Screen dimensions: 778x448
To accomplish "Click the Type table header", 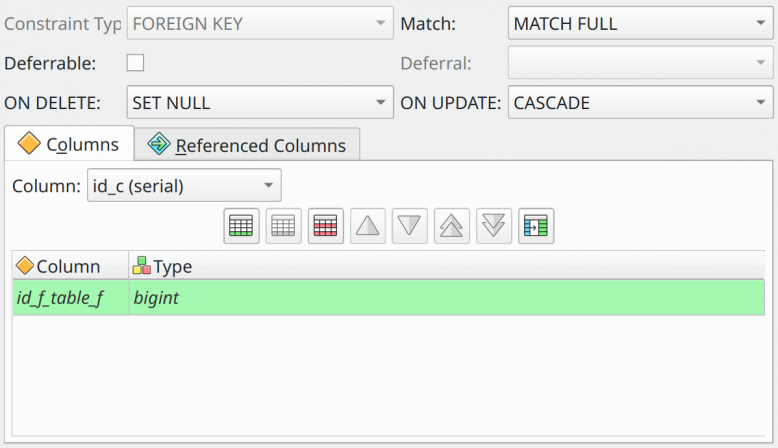I will coord(447,266).
